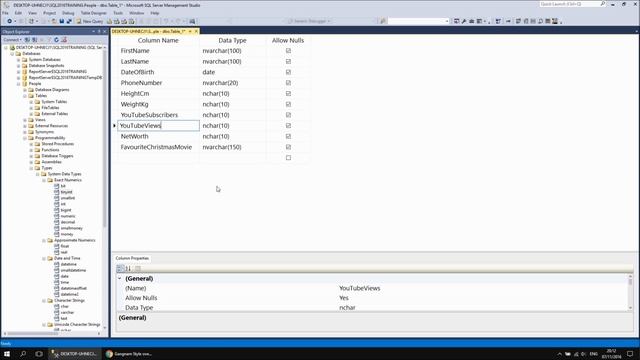
Task: Toggle Allow Nulls for HeightCm
Action: pyautogui.click(x=289, y=93)
